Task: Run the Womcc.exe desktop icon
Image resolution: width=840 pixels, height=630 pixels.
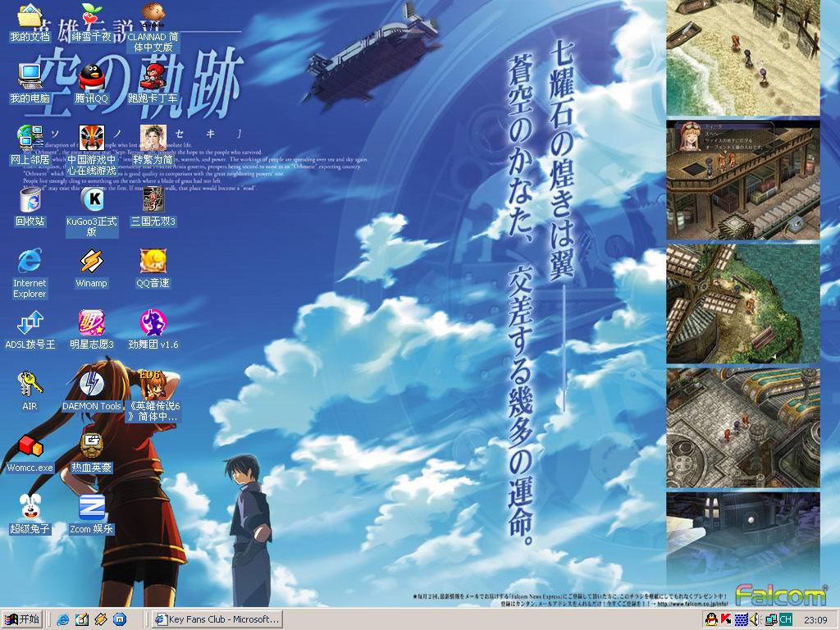Action: 30,446
